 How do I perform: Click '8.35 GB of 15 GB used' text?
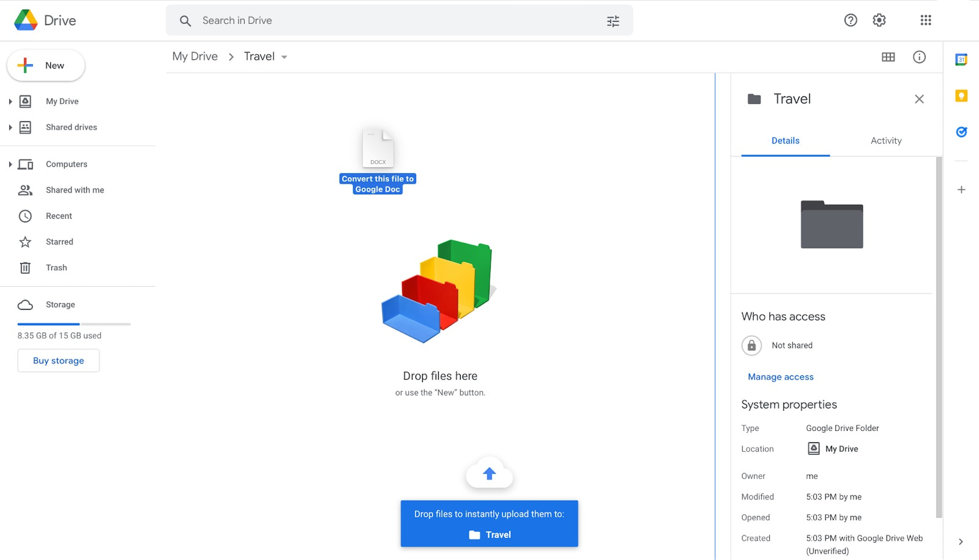tap(59, 336)
